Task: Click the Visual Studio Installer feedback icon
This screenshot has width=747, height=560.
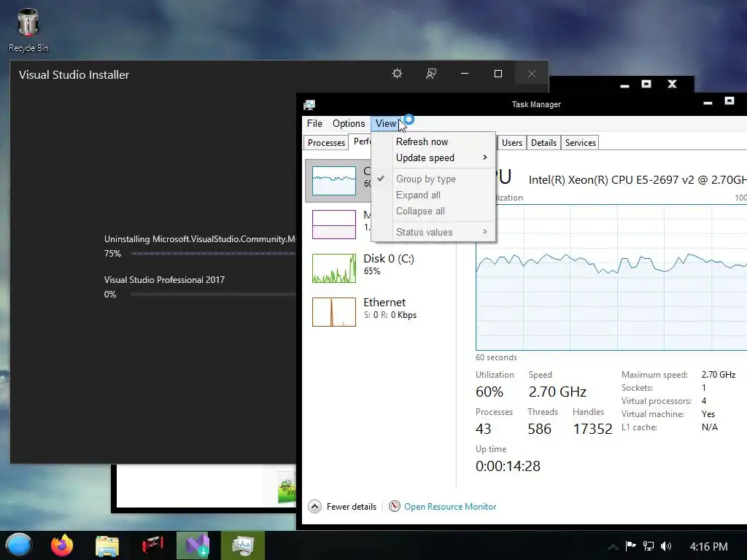Action: point(430,74)
